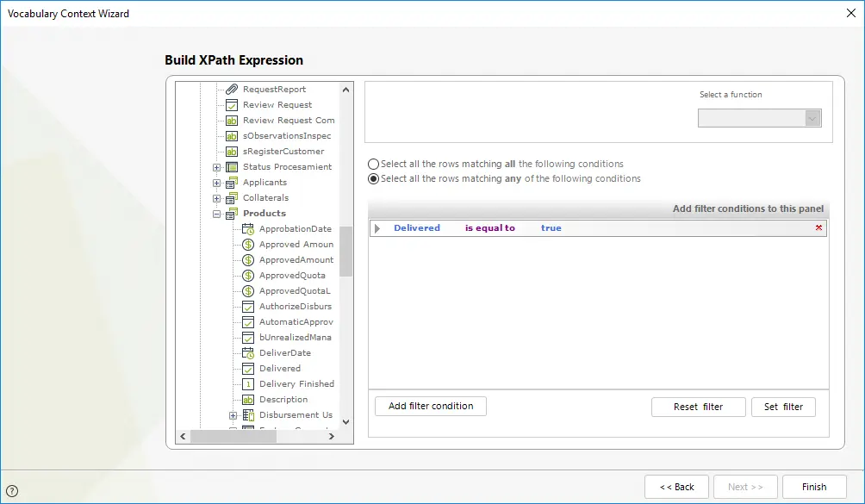Close the Vocabulary Context Wizard window
Screen dimensions: 865x504
click(851, 13)
